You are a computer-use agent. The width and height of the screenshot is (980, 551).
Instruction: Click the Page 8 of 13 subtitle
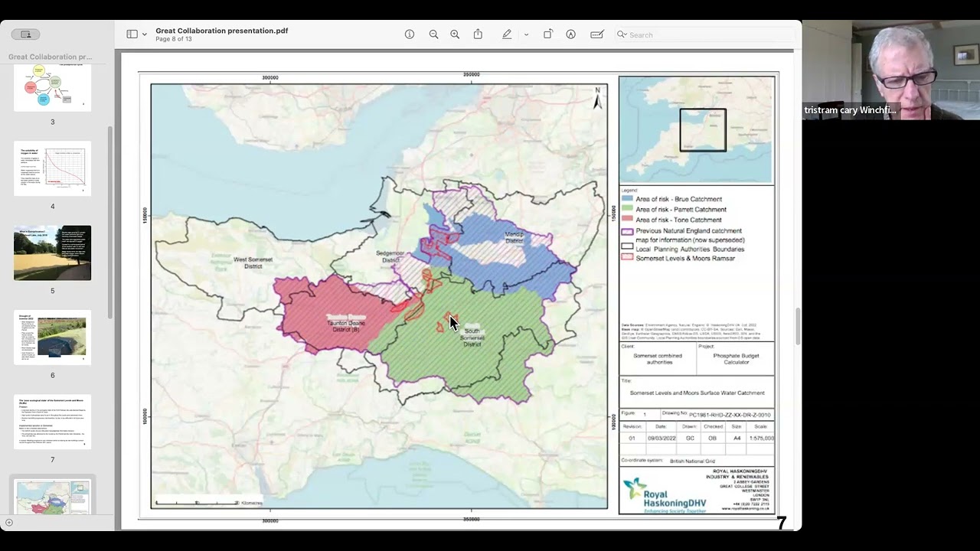[x=174, y=39]
